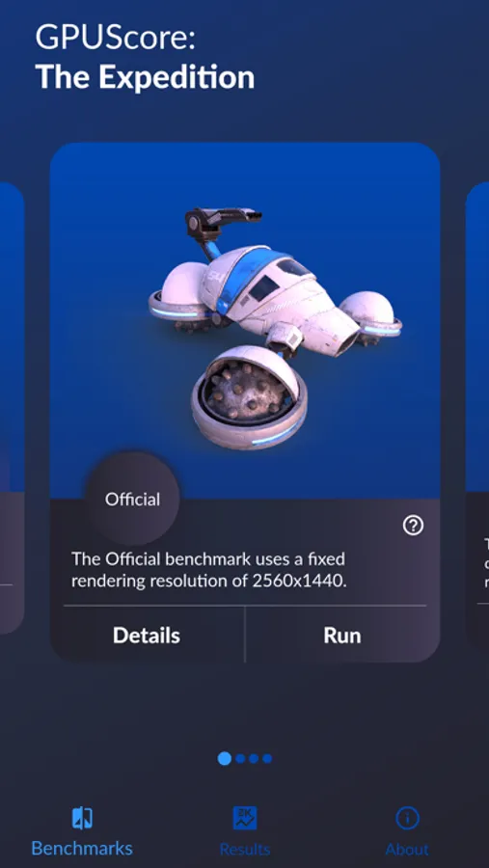Switch to the Results tab label
Viewport: 489px width, 868px height.
point(245,849)
